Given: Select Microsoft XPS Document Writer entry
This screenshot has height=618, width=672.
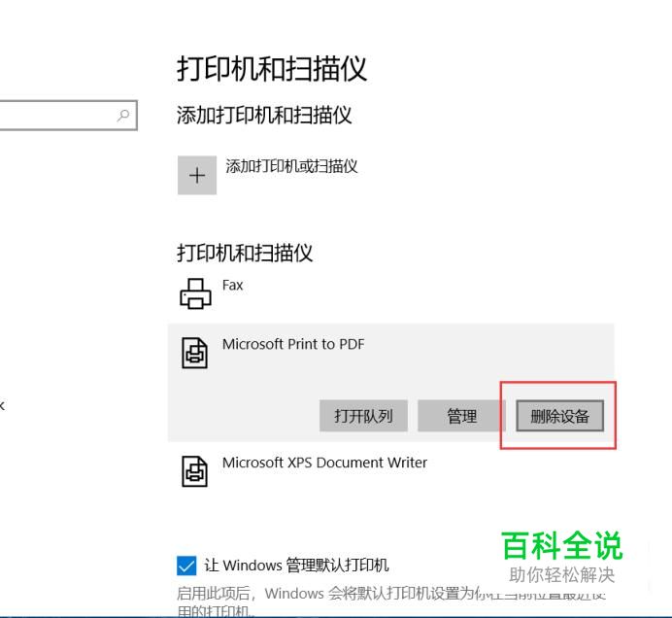Looking at the screenshot, I should [390, 471].
